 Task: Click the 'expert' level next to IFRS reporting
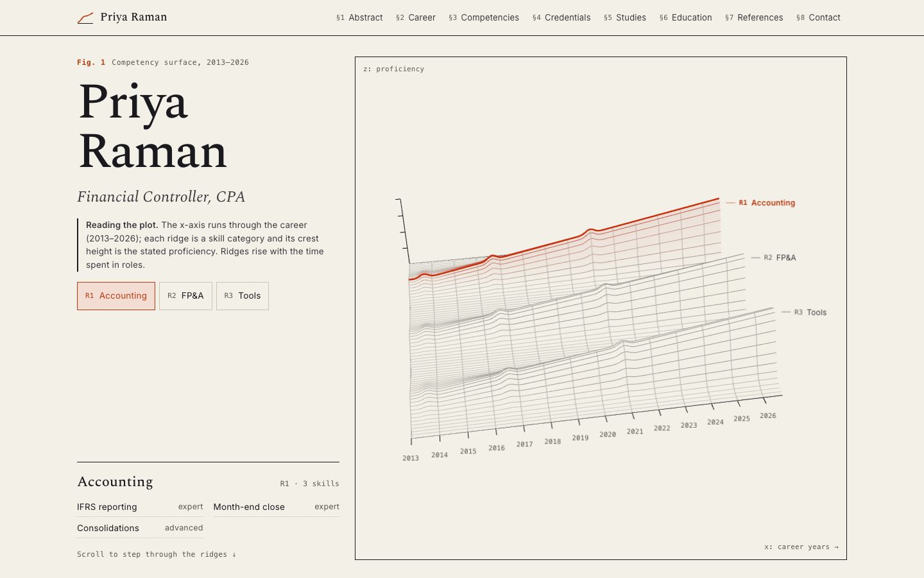click(191, 507)
